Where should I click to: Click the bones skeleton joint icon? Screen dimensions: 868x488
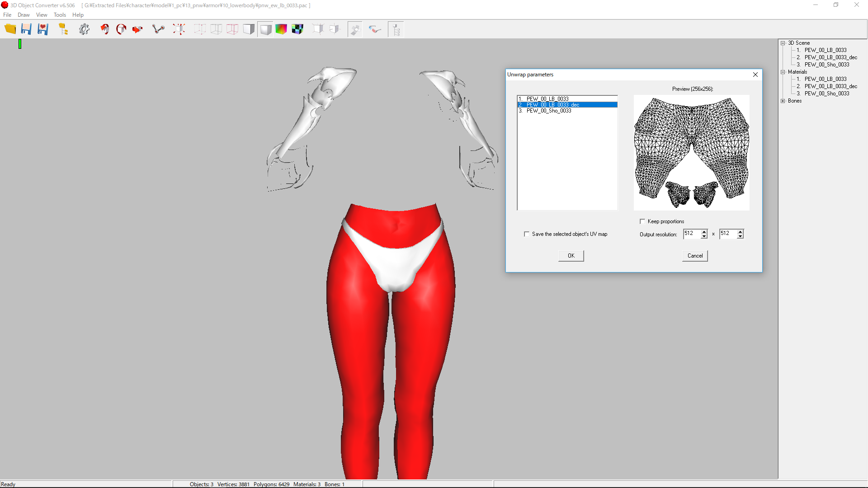click(x=158, y=29)
